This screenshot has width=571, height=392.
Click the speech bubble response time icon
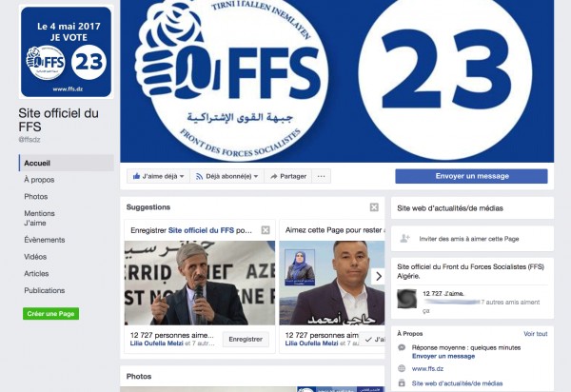(402, 347)
